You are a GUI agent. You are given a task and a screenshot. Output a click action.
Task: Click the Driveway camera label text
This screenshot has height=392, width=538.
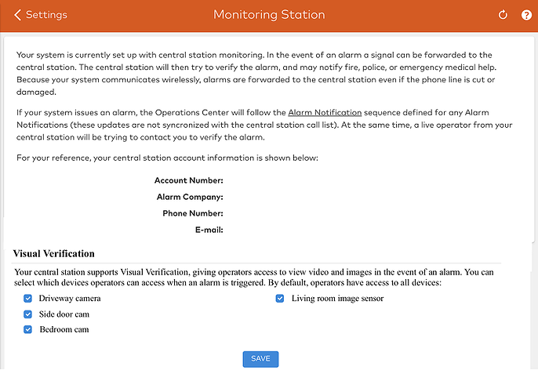coord(70,299)
